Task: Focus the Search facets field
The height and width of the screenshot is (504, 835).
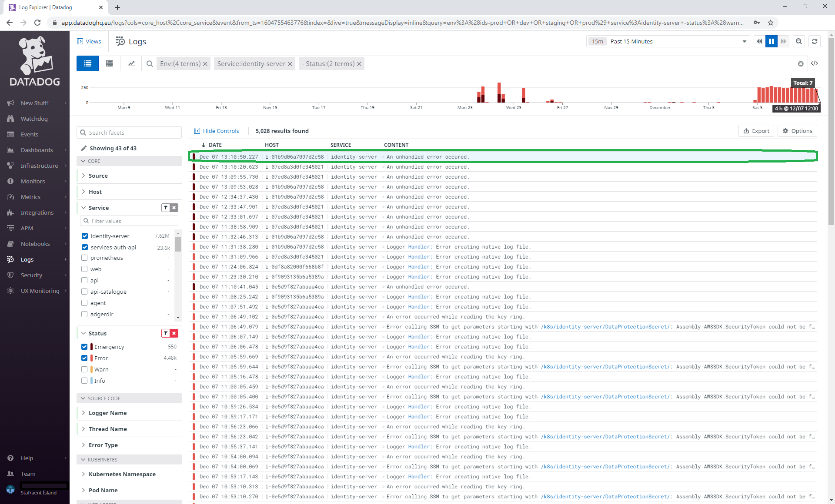Action: click(129, 133)
